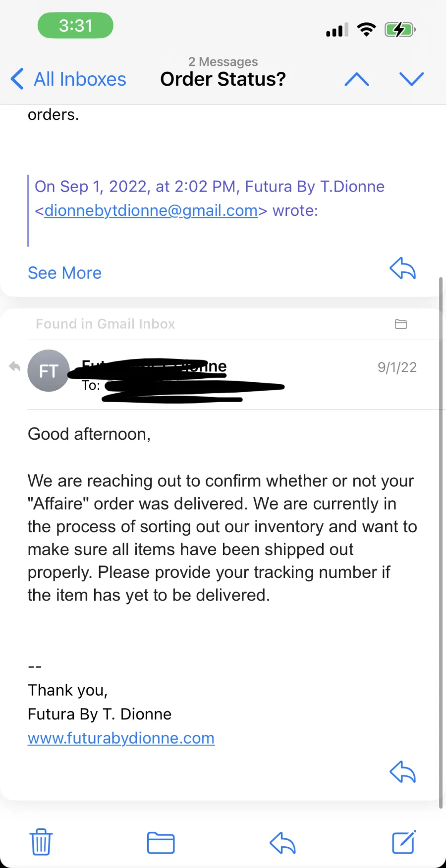Image resolution: width=446 pixels, height=868 pixels.
Task: Tap the dionnebytdionne@gmail.com address link
Action: click(151, 210)
